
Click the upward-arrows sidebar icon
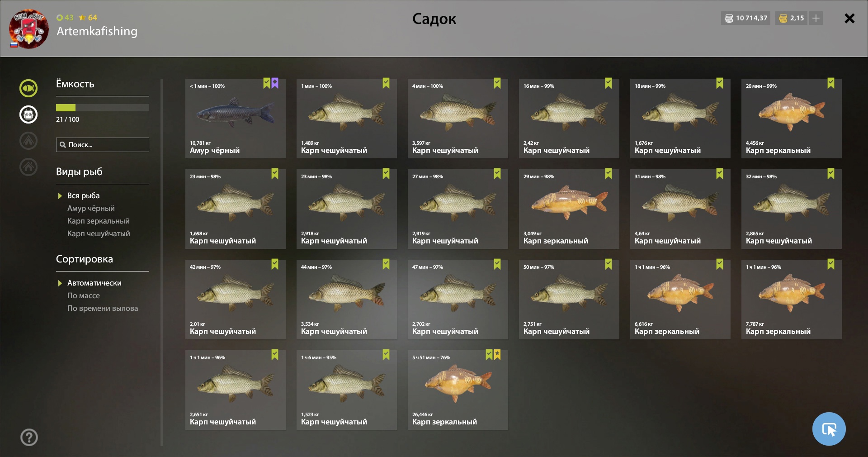tap(28, 141)
